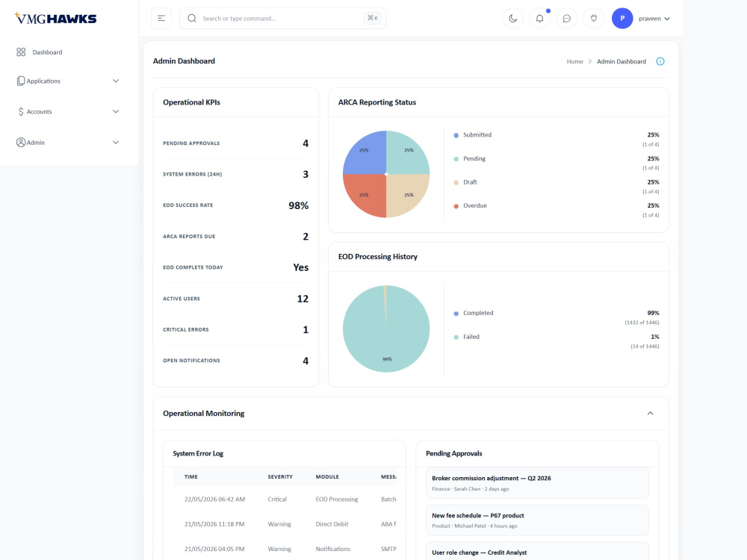
Task: Sort by MODULE column header
Action: (327, 476)
